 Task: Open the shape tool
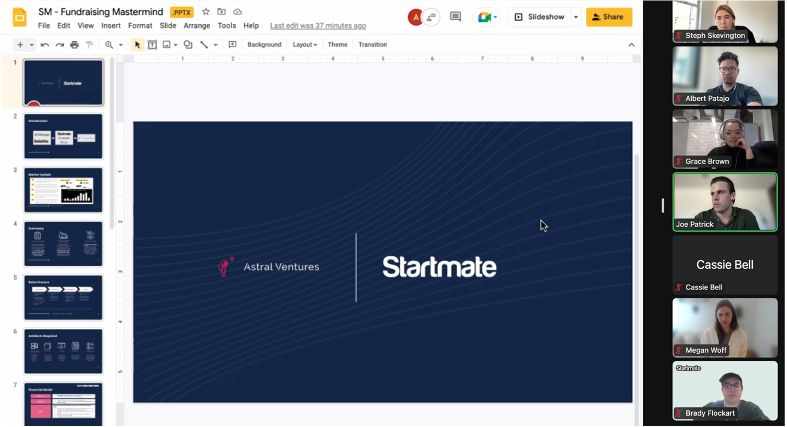pos(188,45)
